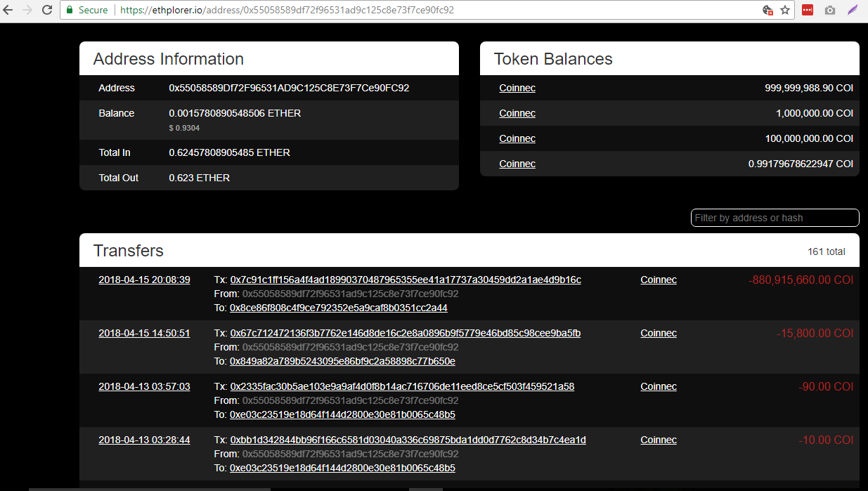868x491 pixels.
Task: Click the Transfers heading
Action: click(x=129, y=251)
